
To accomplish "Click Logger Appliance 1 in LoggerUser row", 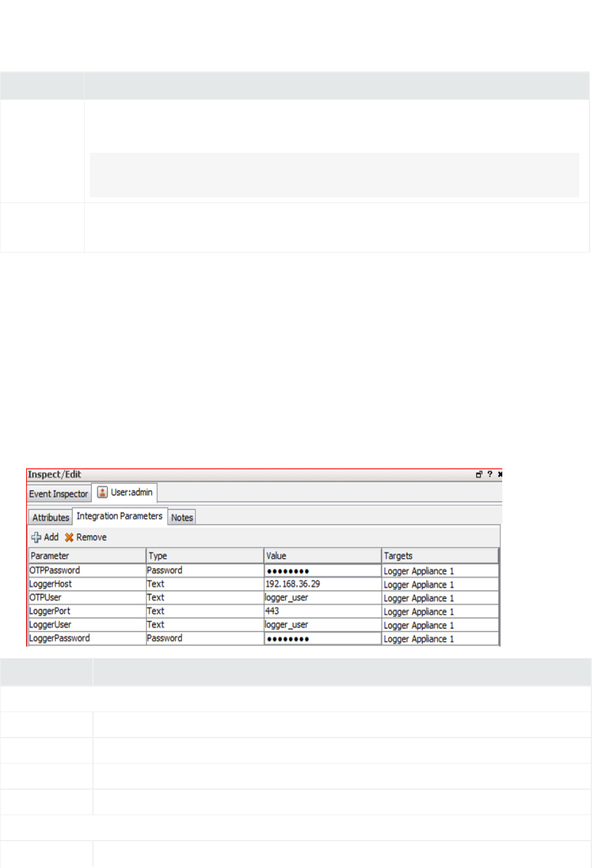I will click(x=440, y=625).
